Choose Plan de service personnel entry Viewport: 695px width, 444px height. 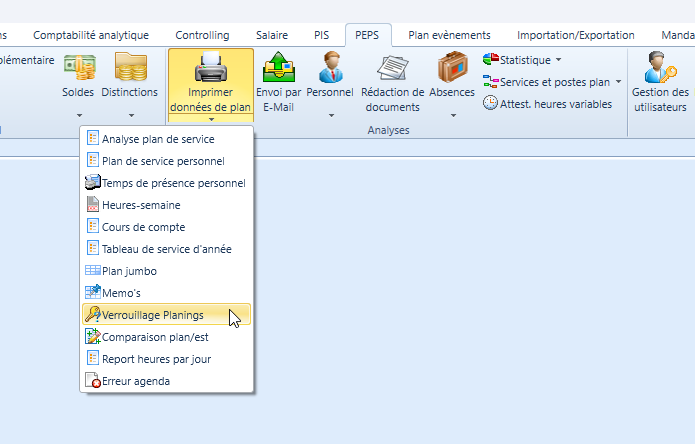click(x=167, y=160)
